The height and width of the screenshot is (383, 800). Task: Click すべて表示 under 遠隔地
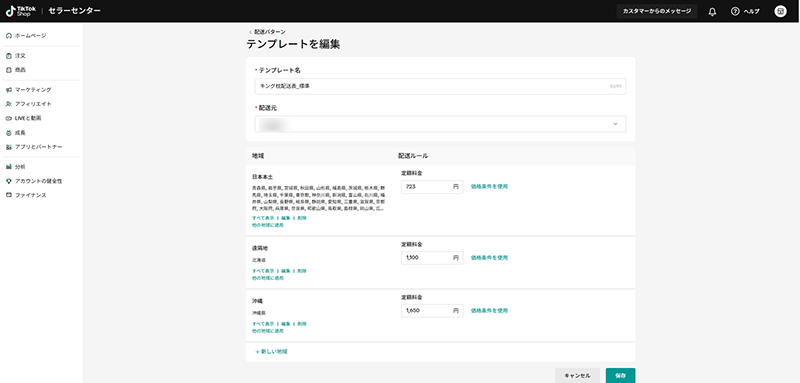pyautogui.click(x=263, y=271)
